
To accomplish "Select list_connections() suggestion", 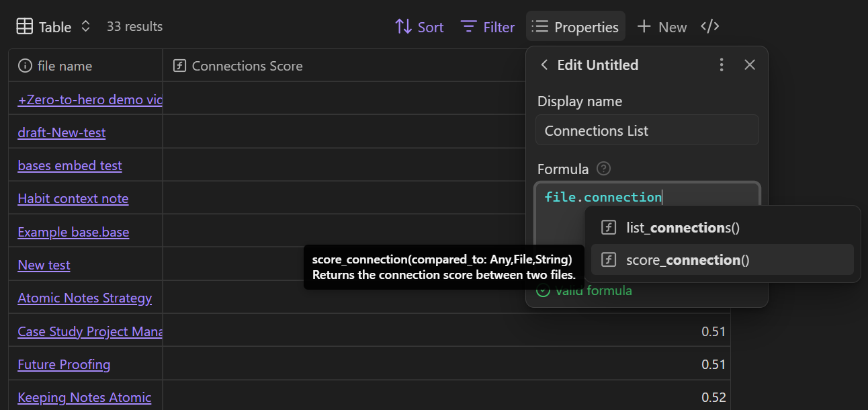I will 682,228.
